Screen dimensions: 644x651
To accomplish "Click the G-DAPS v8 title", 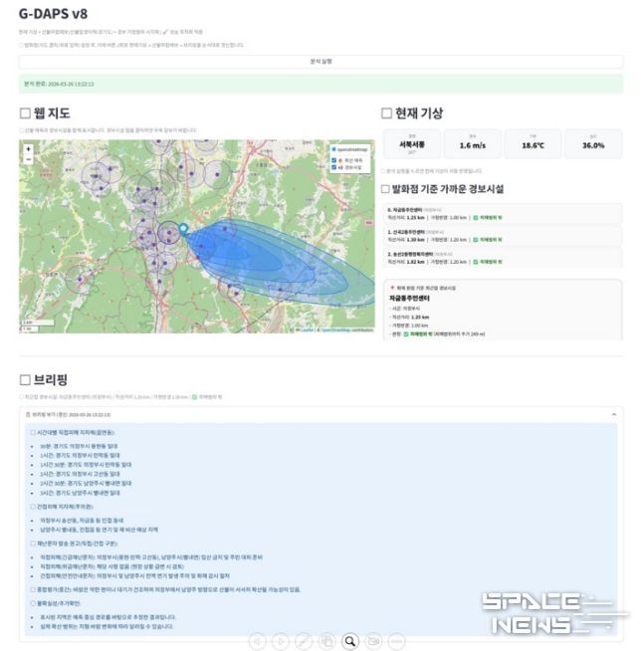I will click(x=60, y=13).
